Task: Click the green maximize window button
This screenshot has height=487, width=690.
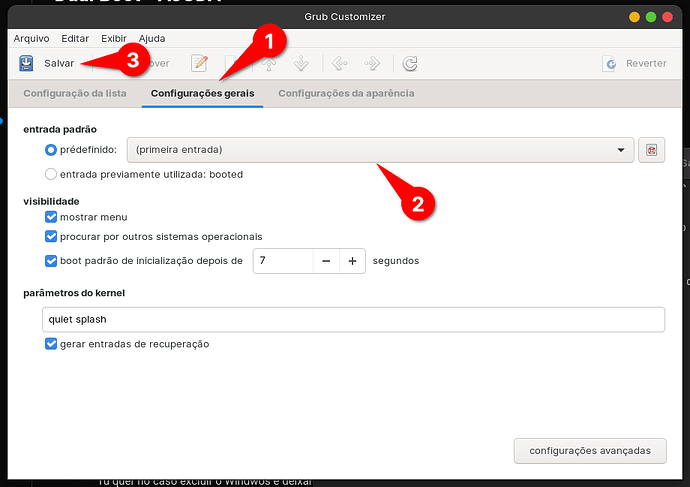Action: pos(651,17)
